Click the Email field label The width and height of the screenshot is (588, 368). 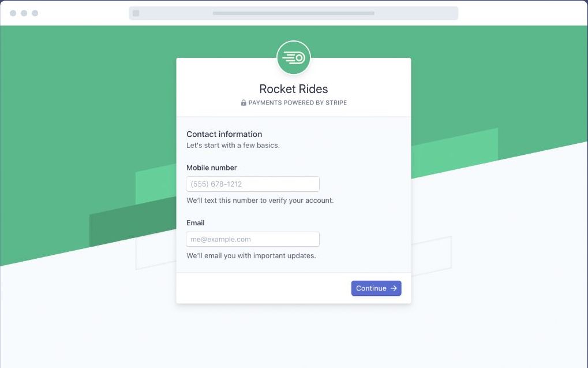[x=196, y=223]
